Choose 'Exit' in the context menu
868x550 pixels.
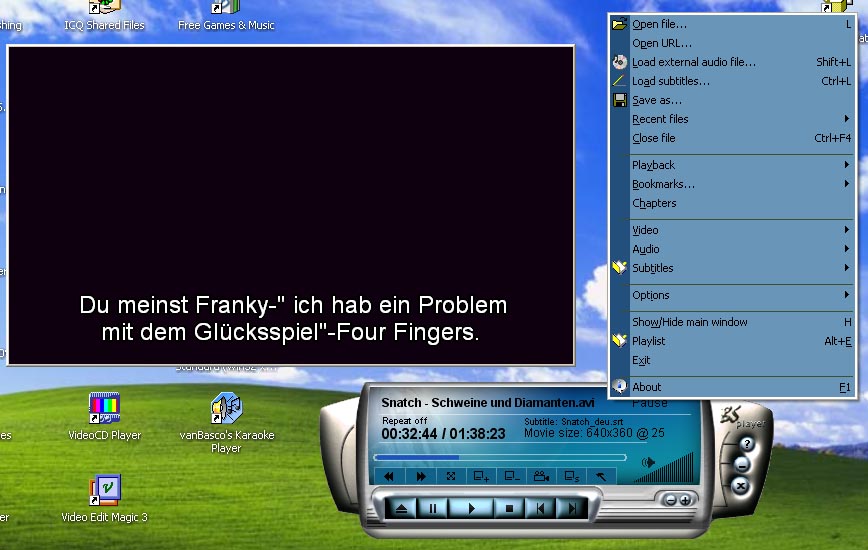point(732,360)
